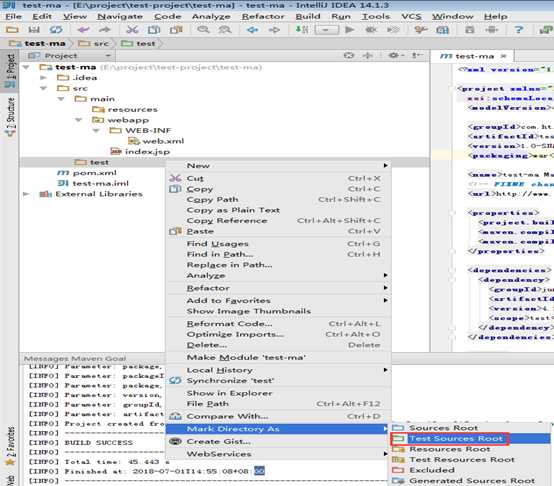Select Generated Sources Root in submenu

pos(471,481)
